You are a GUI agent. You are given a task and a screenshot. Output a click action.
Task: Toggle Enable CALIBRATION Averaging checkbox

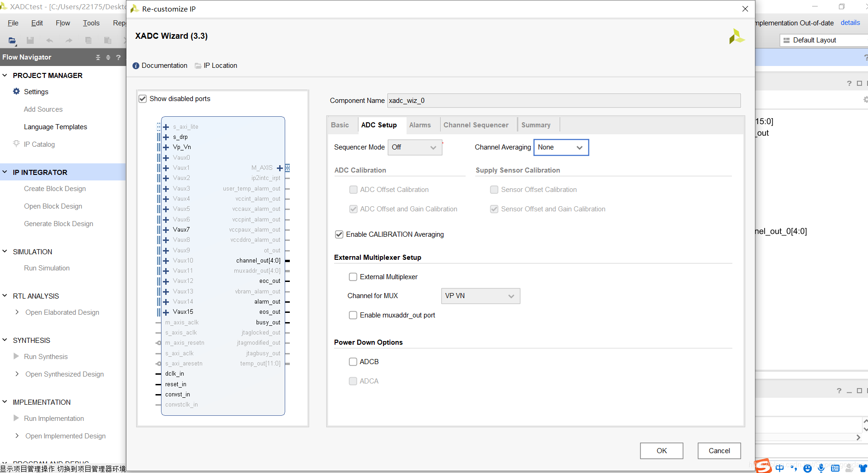click(x=339, y=234)
